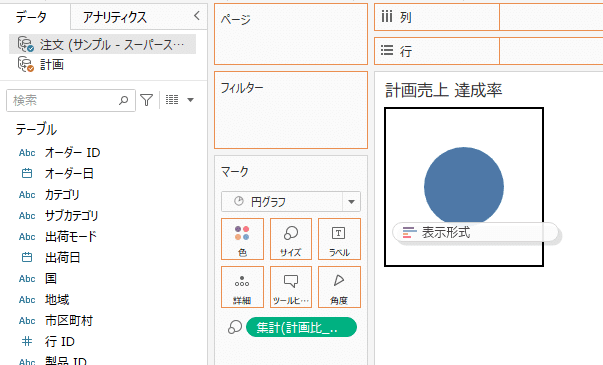Click the Abc type icon of サブカテゴリ
The height and width of the screenshot is (365, 603).
(27, 215)
